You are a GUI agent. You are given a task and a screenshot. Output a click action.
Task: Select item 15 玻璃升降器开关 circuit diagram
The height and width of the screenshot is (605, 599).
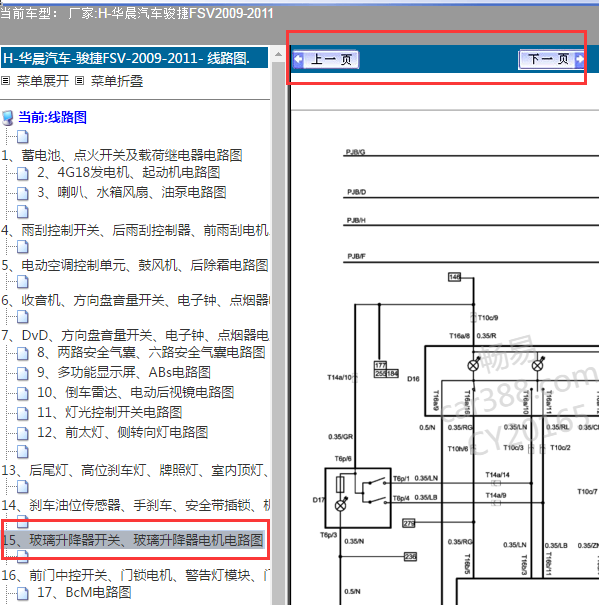[132, 540]
